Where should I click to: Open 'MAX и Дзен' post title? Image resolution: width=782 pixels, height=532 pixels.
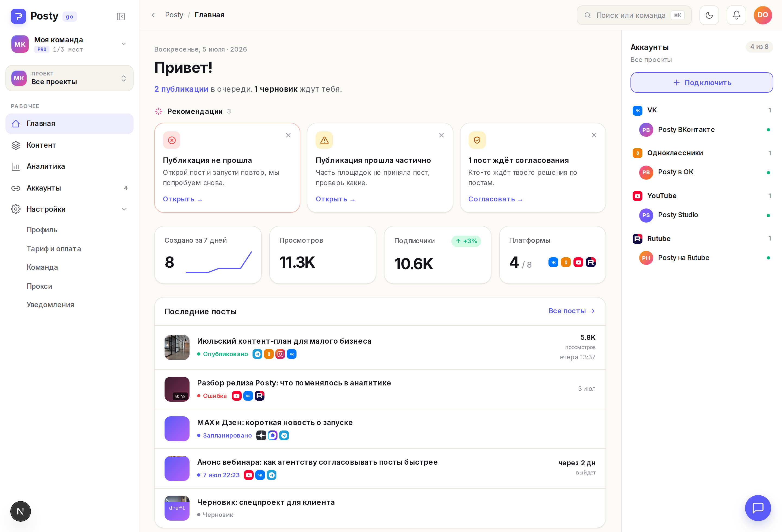pyautogui.click(x=275, y=422)
